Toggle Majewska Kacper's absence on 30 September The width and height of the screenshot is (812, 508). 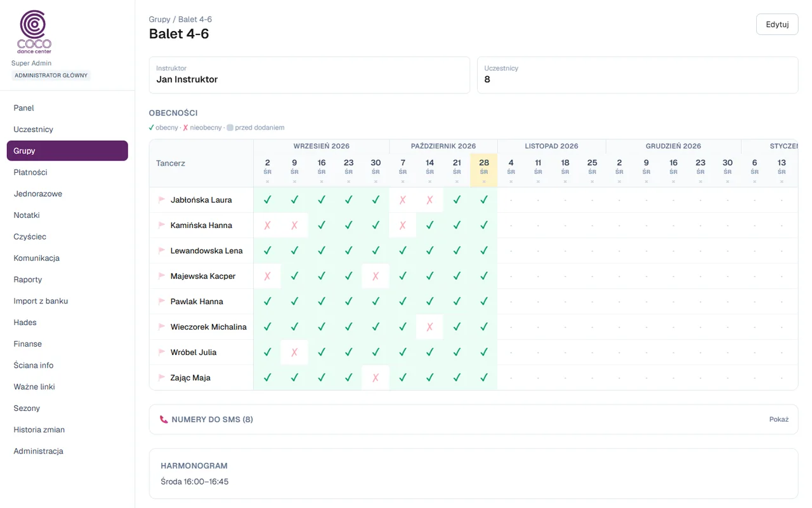376,276
